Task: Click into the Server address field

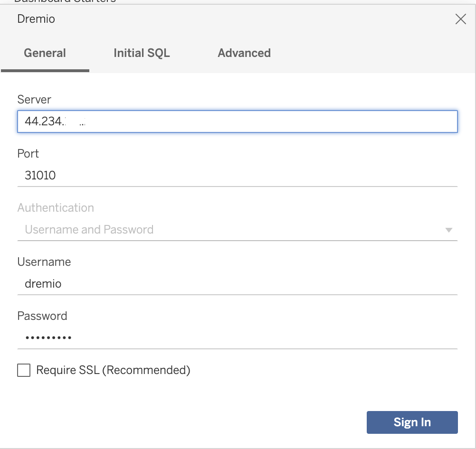Action: [238, 122]
